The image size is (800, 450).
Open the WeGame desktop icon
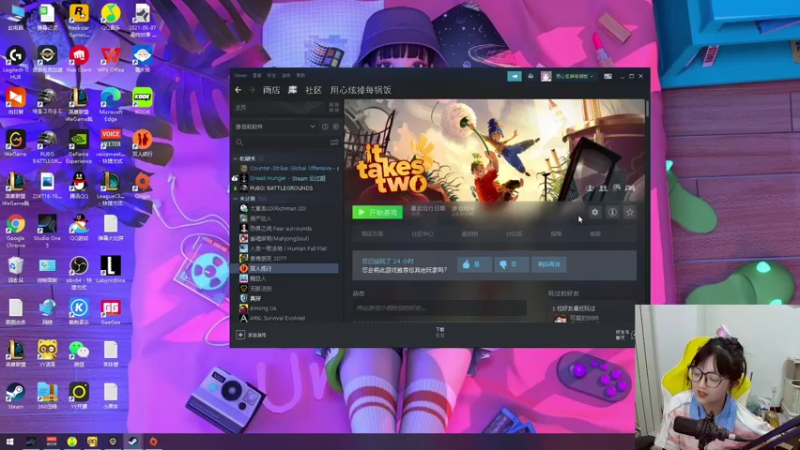coord(15,143)
